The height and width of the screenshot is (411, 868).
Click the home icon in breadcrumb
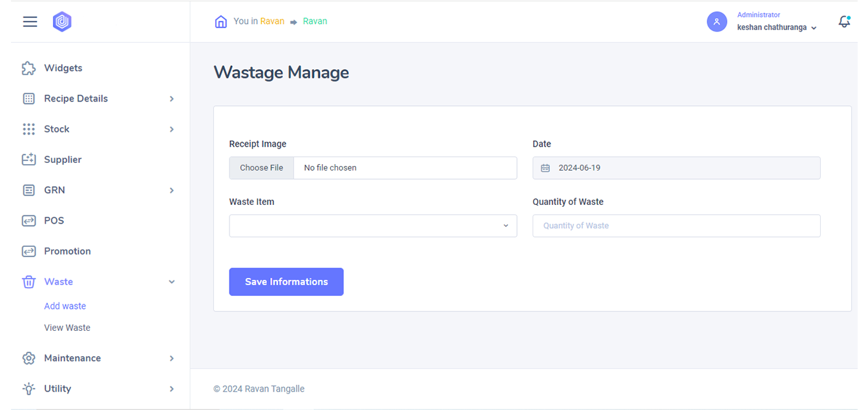click(x=221, y=22)
